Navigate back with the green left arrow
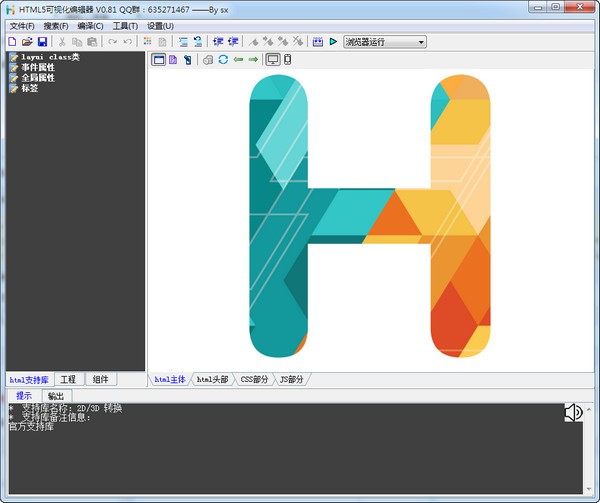The image size is (600, 503). click(x=238, y=60)
